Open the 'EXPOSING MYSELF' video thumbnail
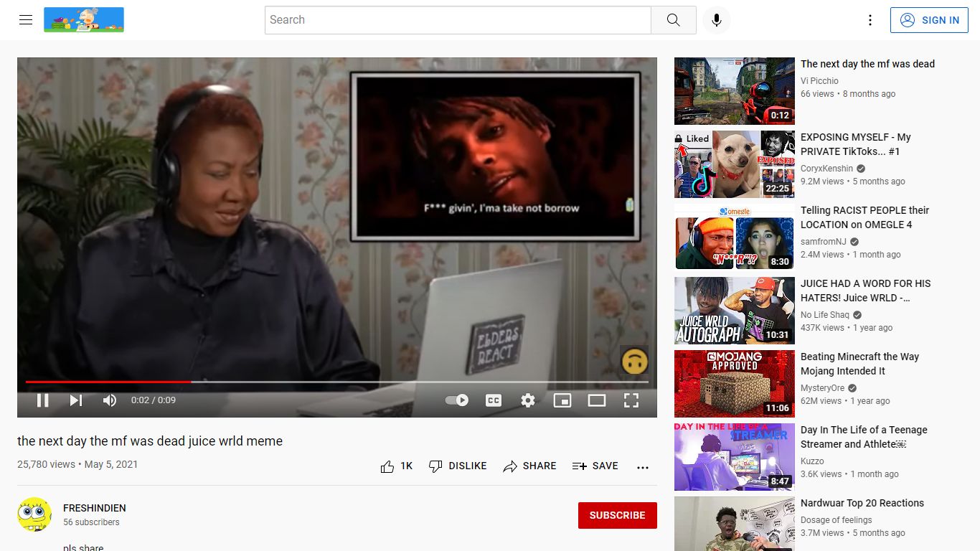 coord(735,164)
